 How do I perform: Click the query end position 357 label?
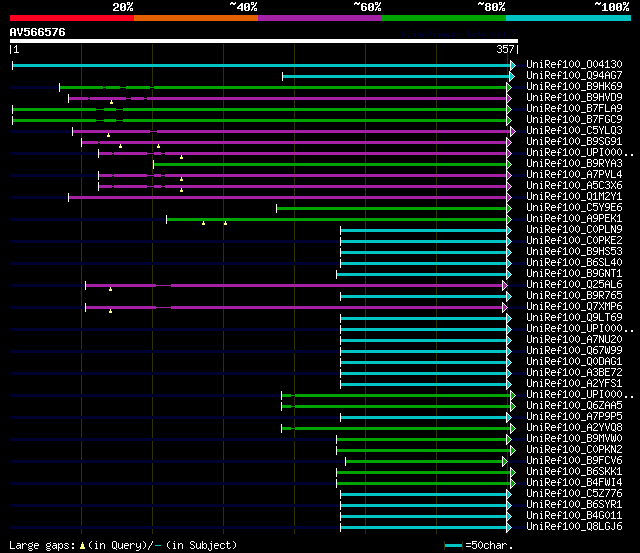click(x=505, y=49)
